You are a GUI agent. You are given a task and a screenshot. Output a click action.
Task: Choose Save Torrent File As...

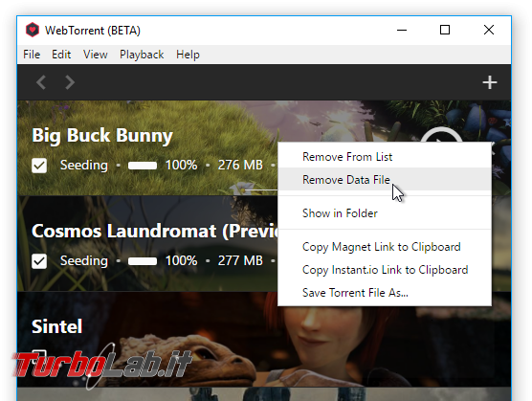click(385, 293)
